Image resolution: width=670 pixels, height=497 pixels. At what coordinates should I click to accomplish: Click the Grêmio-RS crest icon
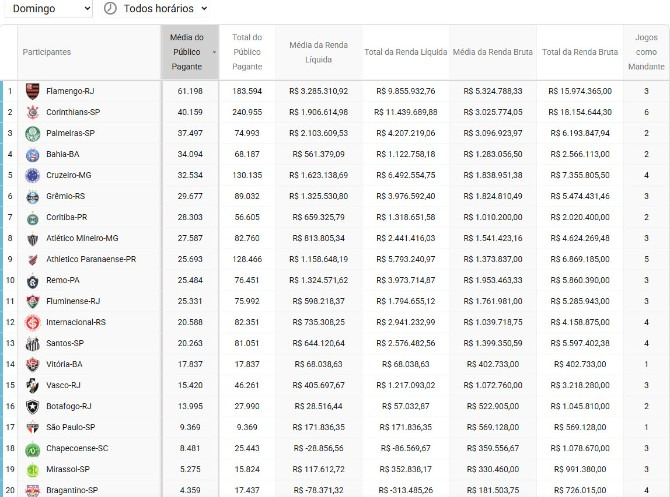point(32,197)
